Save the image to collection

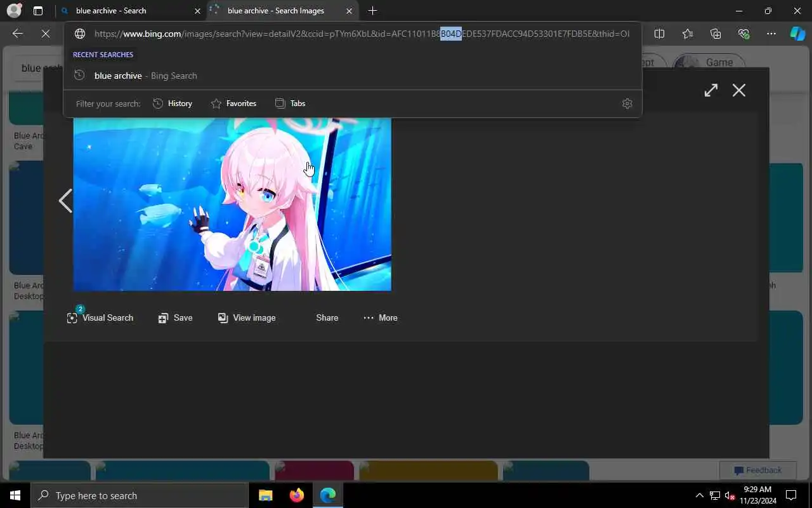pos(175,317)
